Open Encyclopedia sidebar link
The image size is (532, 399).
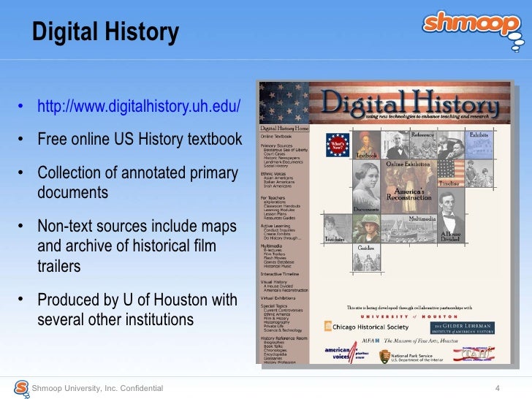coord(275,354)
